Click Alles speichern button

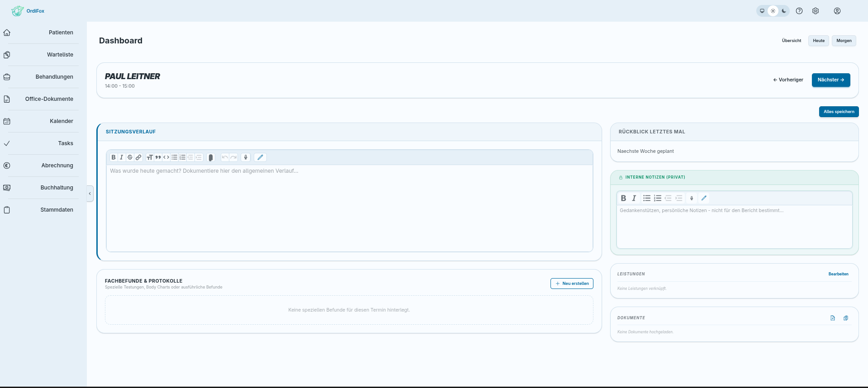point(839,112)
